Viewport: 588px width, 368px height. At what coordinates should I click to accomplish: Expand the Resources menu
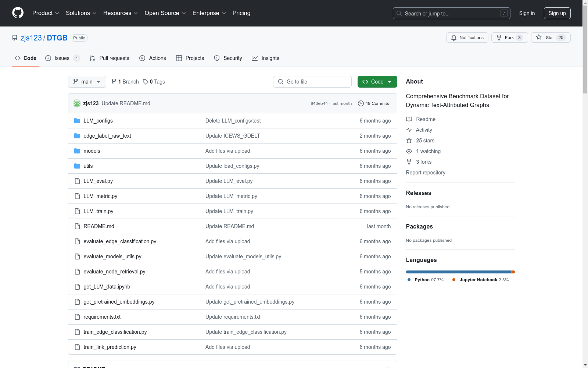coord(121,13)
